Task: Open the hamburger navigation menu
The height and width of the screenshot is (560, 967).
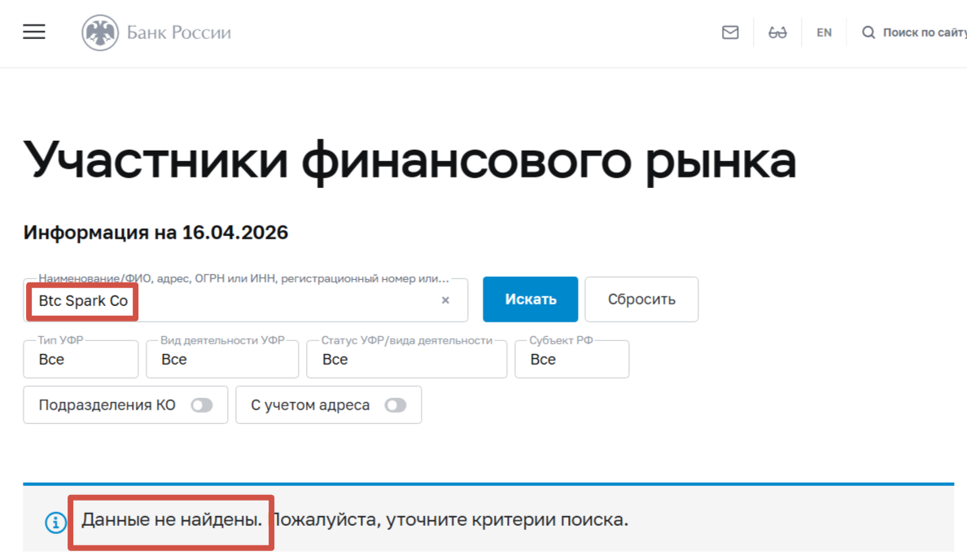Action: point(34,33)
